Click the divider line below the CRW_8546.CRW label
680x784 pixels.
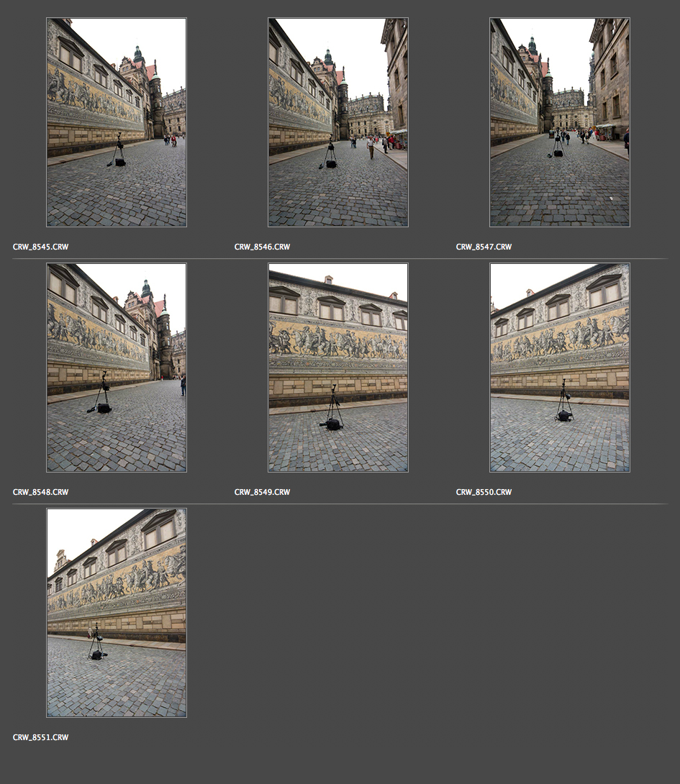tap(338, 258)
